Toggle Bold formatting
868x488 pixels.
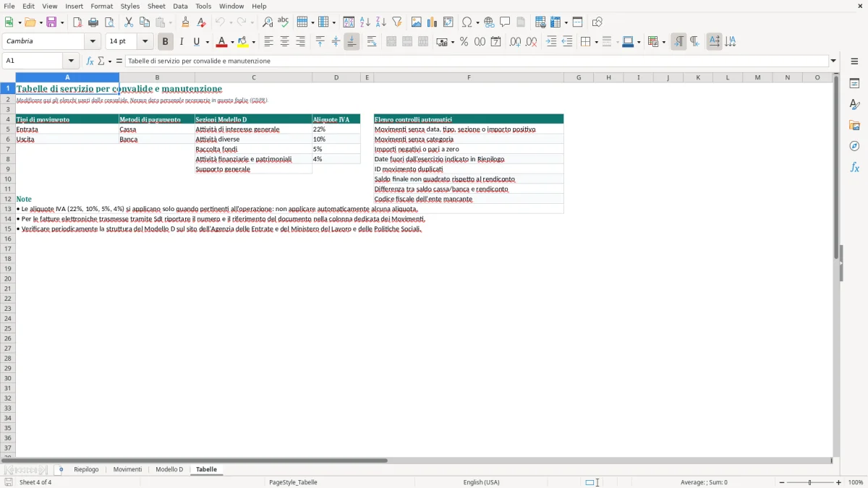coord(166,42)
